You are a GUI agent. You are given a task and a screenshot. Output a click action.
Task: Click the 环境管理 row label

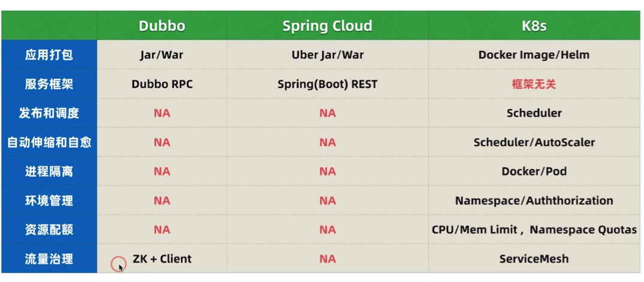click(49, 200)
